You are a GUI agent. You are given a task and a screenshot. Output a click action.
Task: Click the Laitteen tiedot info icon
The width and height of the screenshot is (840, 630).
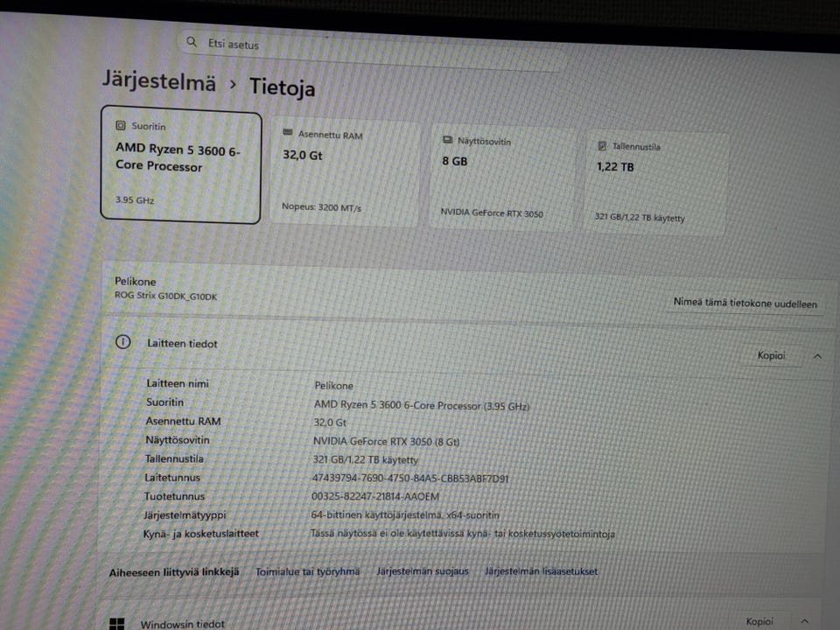[122, 342]
